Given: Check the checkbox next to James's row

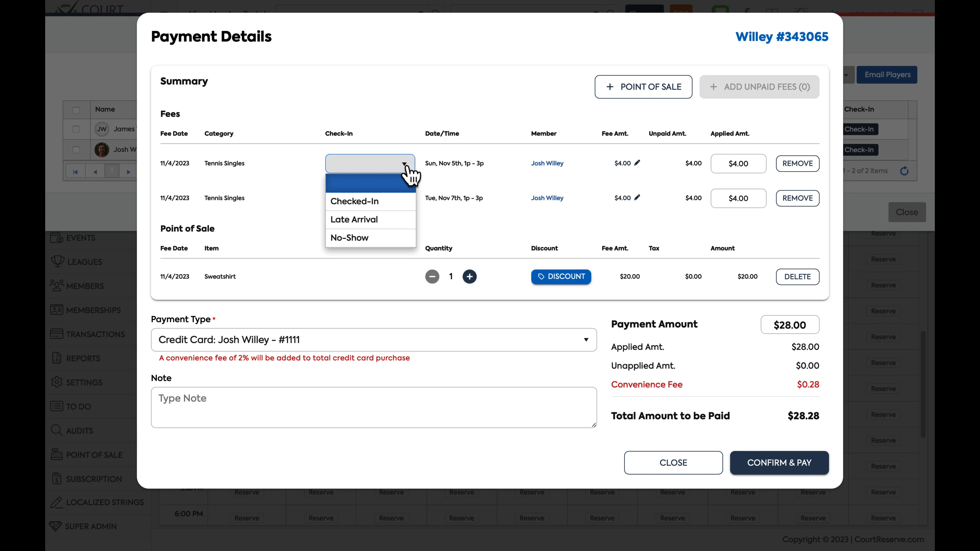Looking at the screenshot, I should coord(76,129).
